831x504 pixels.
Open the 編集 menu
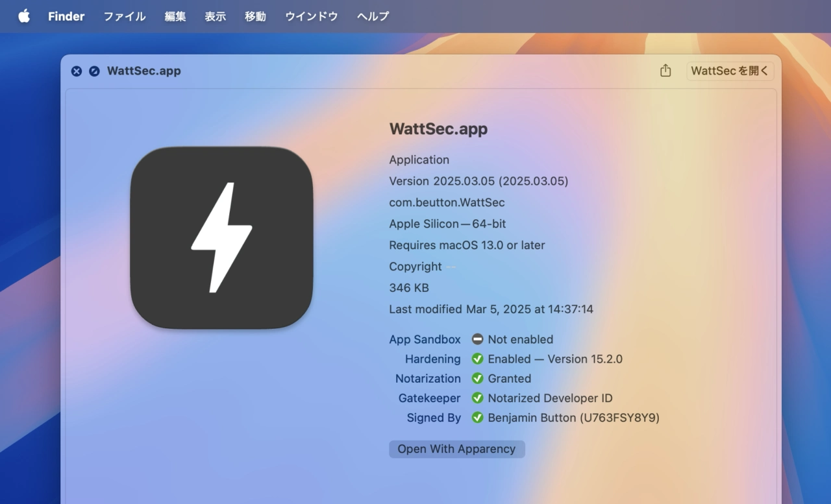tap(175, 16)
